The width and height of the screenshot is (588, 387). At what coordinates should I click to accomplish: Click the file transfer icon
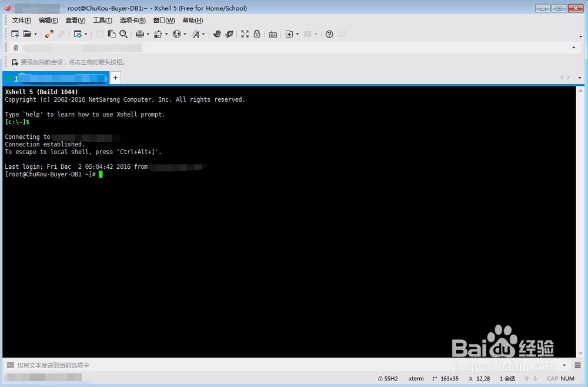pos(158,34)
